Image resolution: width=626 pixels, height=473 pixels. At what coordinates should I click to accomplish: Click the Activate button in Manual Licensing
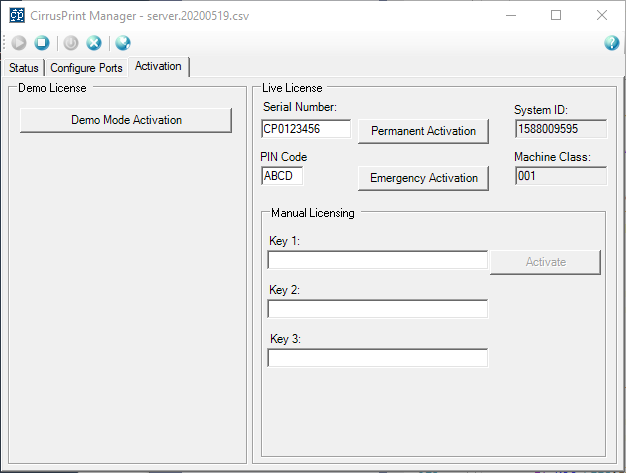[x=545, y=262]
